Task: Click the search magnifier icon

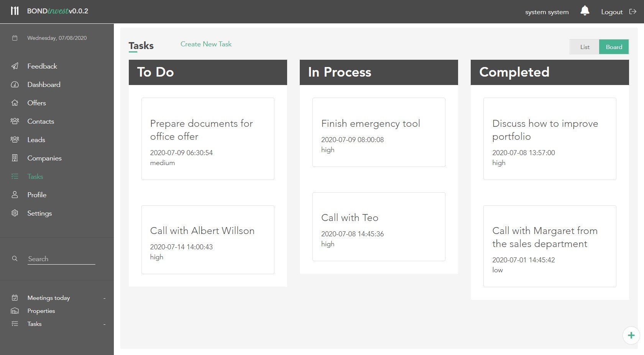Action: click(x=15, y=258)
